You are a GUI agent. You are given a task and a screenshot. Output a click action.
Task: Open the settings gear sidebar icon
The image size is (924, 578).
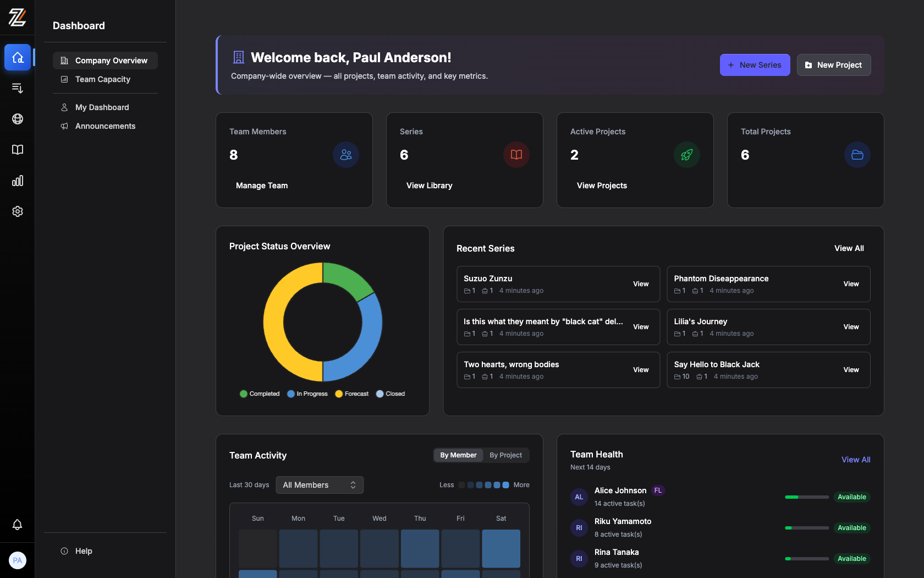(18, 211)
